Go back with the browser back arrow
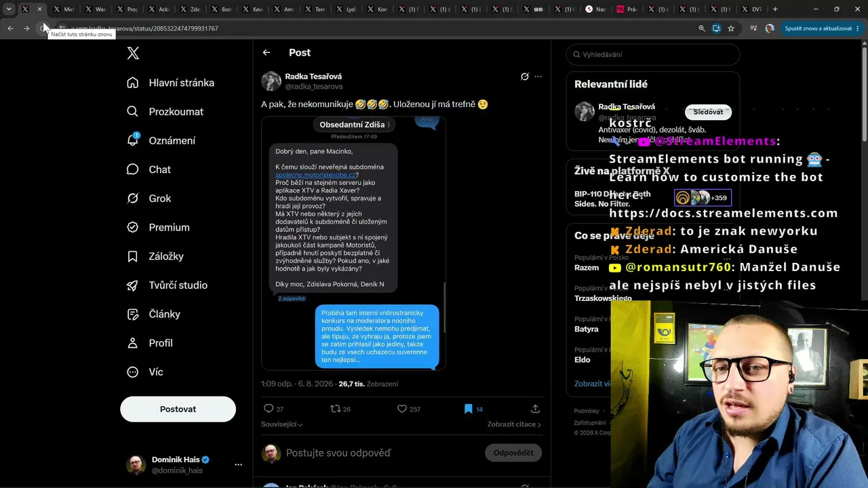This screenshot has width=868, height=488. pyautogui.click(x=10, y=28)
